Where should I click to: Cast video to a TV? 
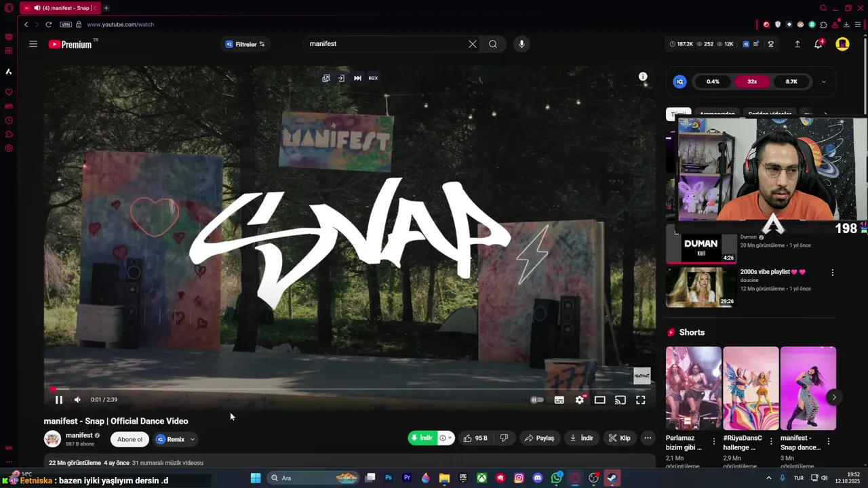(620, 400)
